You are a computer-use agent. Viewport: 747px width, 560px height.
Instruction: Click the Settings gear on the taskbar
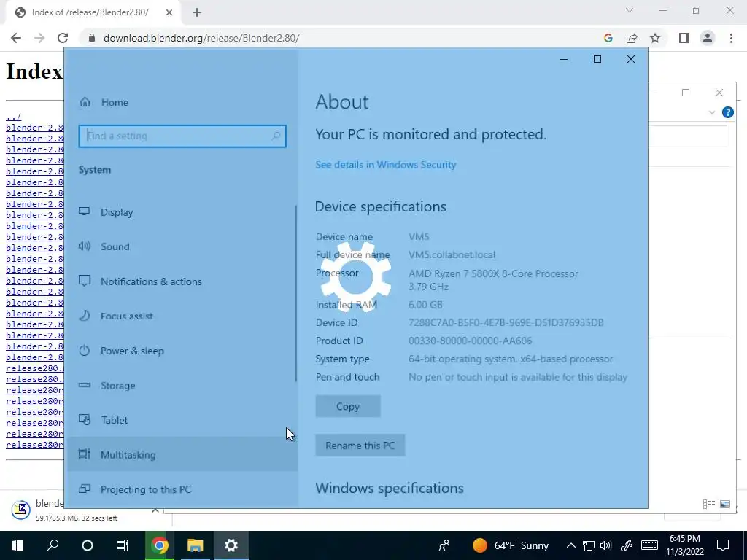point(231,545)
